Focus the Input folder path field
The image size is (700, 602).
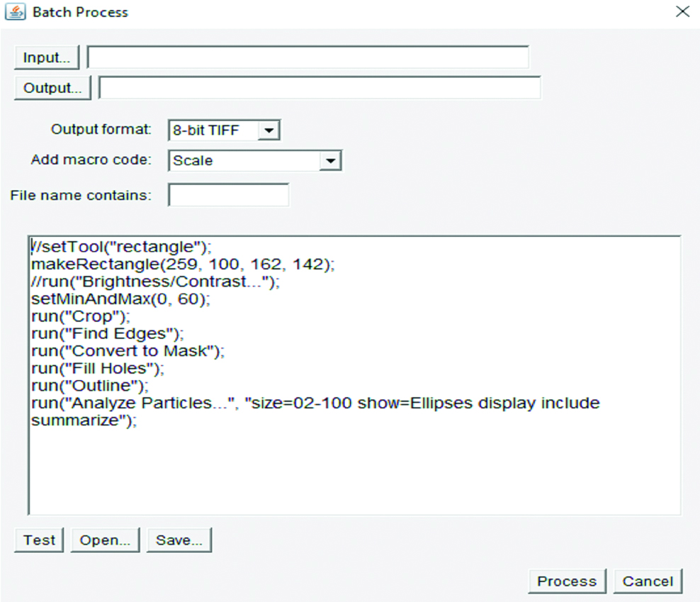pyautogui.click(x=307, y=57)
